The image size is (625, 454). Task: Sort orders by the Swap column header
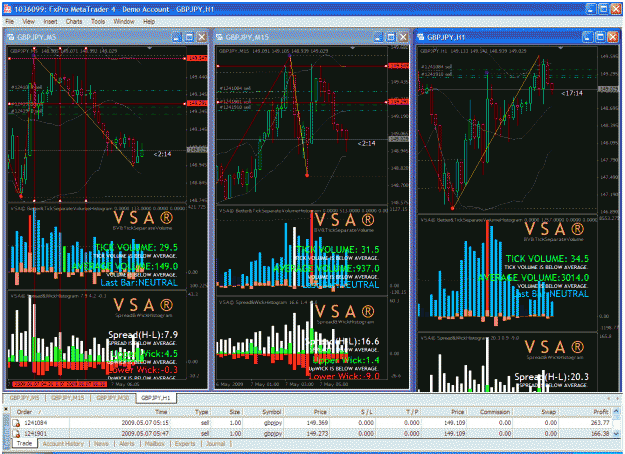537,412
